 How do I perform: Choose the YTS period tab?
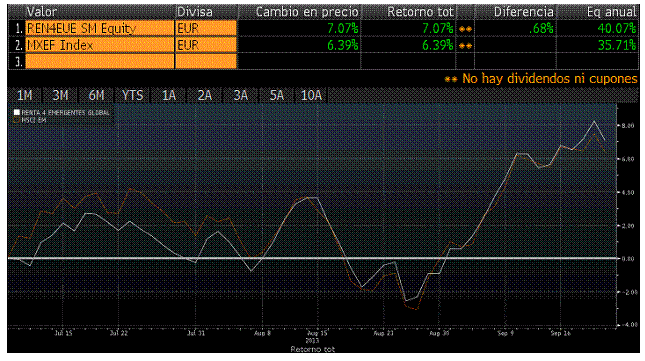click(x=132, y=95)
